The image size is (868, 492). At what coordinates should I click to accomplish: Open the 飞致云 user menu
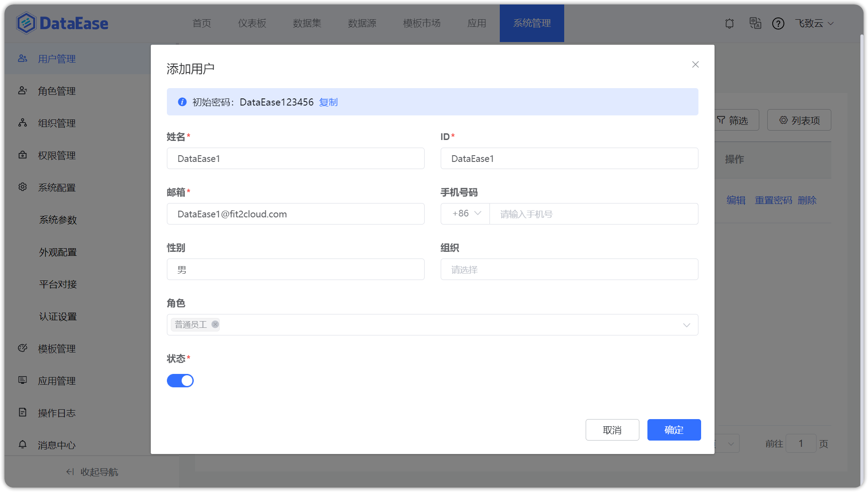pos(814,23)
